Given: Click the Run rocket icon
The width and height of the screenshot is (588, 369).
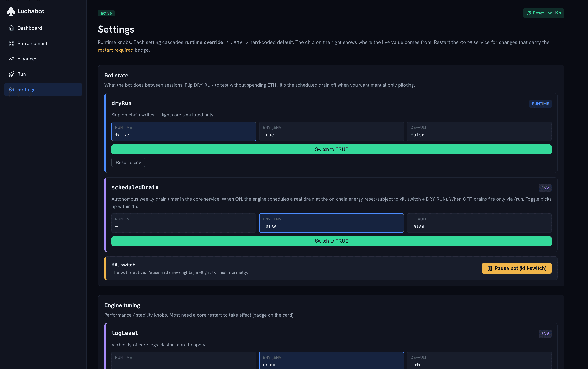Looking at the screenshot, I should (x=11, y=74).
